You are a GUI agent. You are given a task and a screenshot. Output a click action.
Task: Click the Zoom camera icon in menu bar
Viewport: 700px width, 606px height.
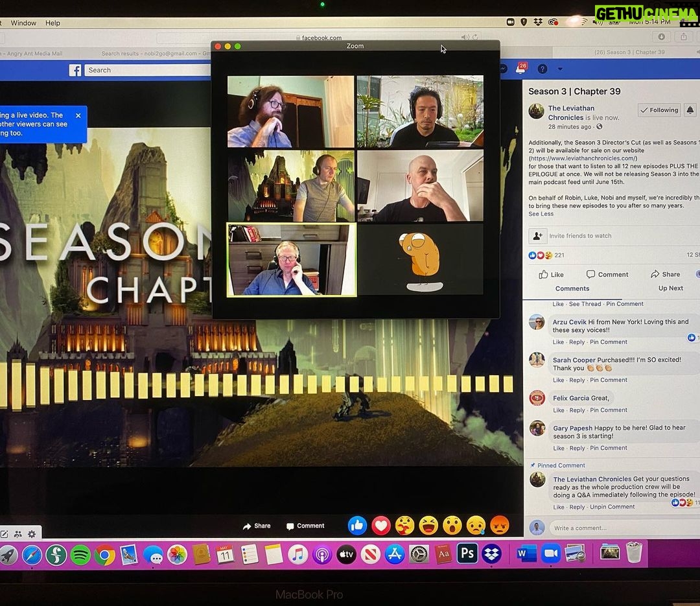click(x=510, y=21)
